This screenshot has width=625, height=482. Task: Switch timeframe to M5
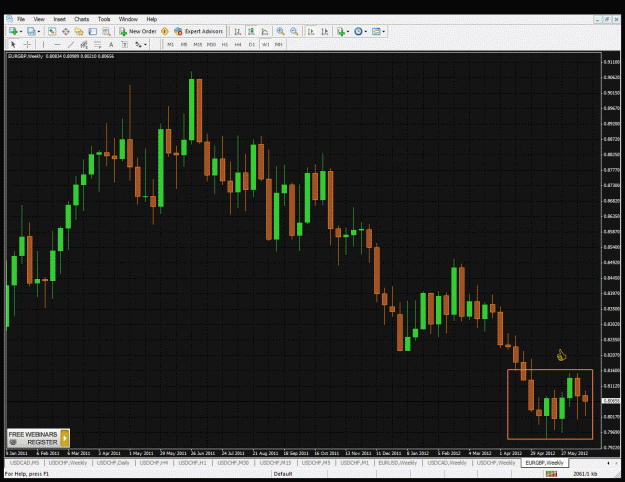[184, 45]
